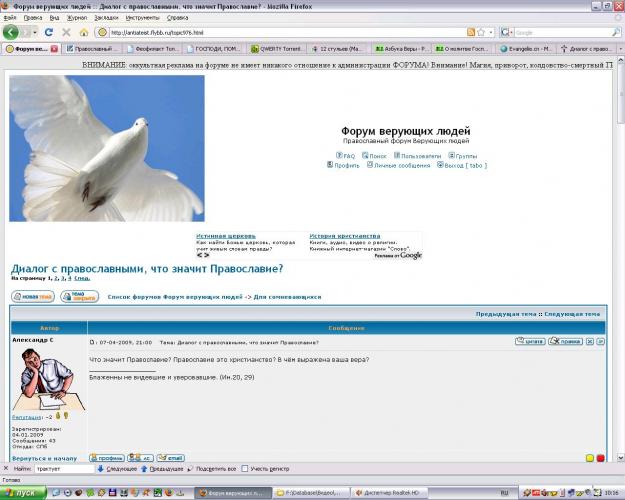
Task: Open the 'Закладки' menu in menu bar
Action: tap(105, 17)
